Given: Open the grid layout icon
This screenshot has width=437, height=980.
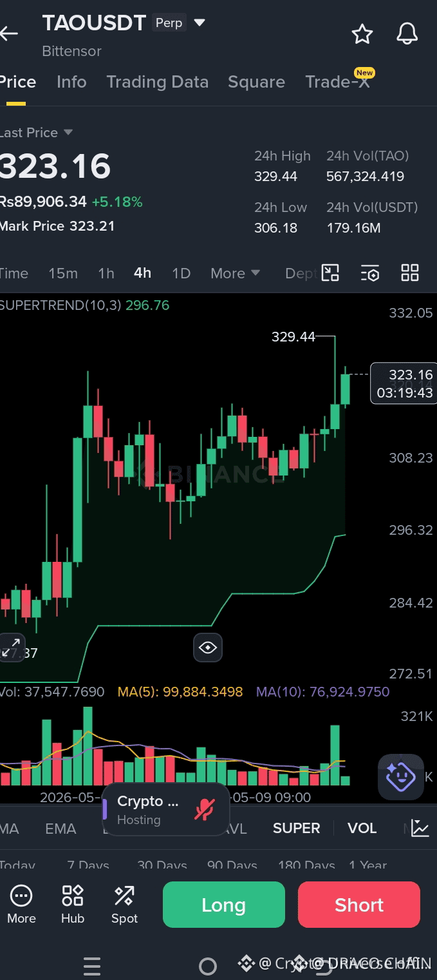Looking at the screenshot, I should point(410,273).
